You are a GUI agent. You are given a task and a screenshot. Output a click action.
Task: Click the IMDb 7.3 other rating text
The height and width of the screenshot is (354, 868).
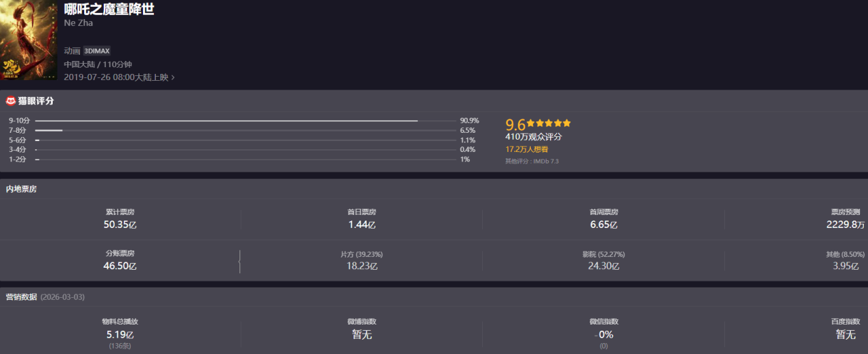531,162
